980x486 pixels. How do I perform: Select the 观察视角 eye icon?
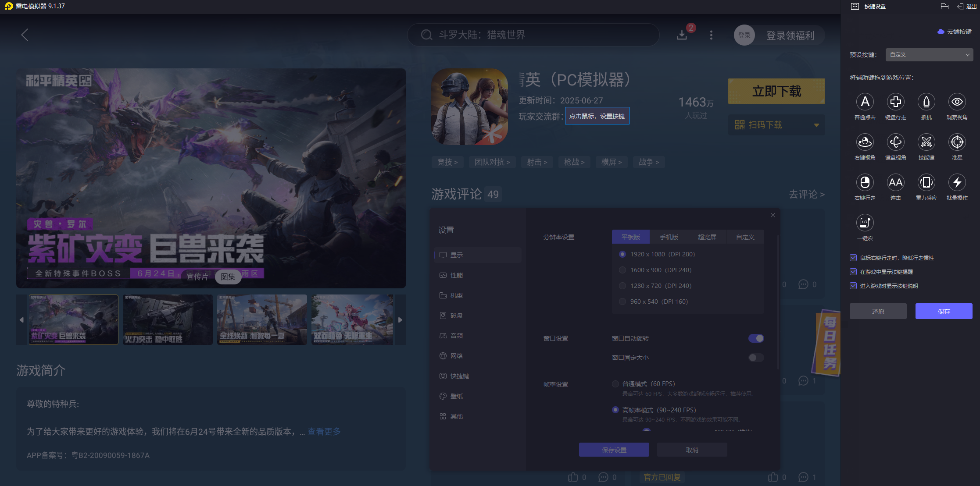point(957,102)
